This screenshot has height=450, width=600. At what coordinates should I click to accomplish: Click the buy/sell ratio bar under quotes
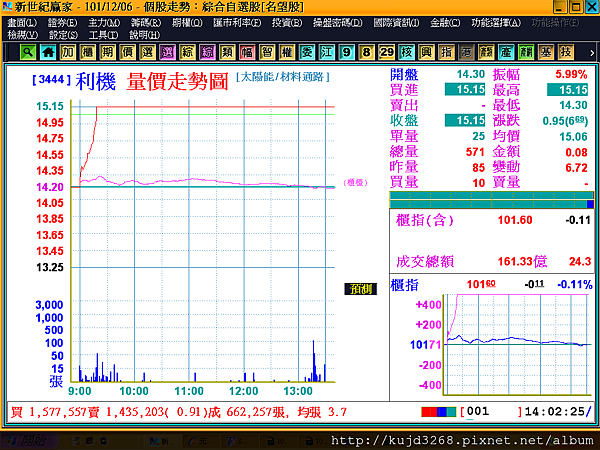[491, 200]
